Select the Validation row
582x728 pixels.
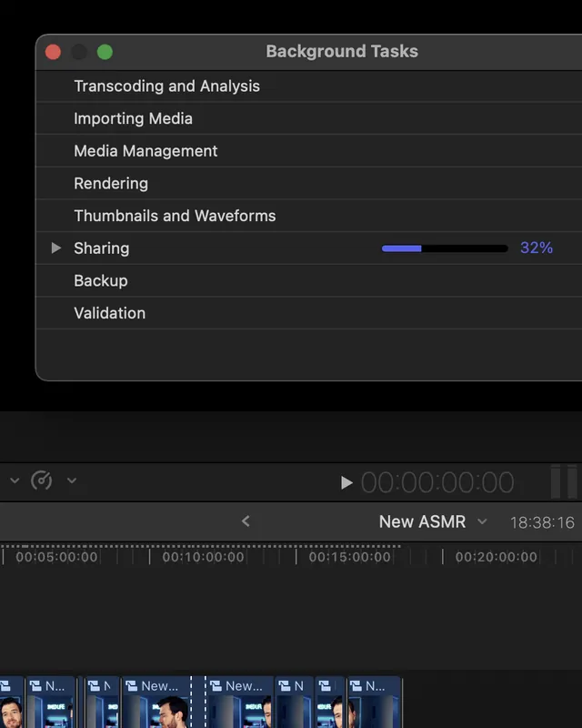tap(308, 313)
